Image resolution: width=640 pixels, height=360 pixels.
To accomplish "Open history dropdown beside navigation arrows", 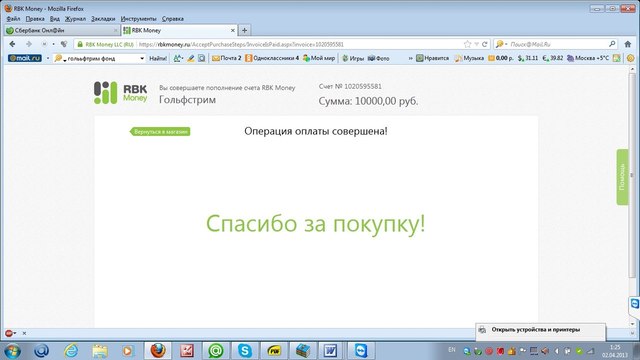I will coord(53,44).
